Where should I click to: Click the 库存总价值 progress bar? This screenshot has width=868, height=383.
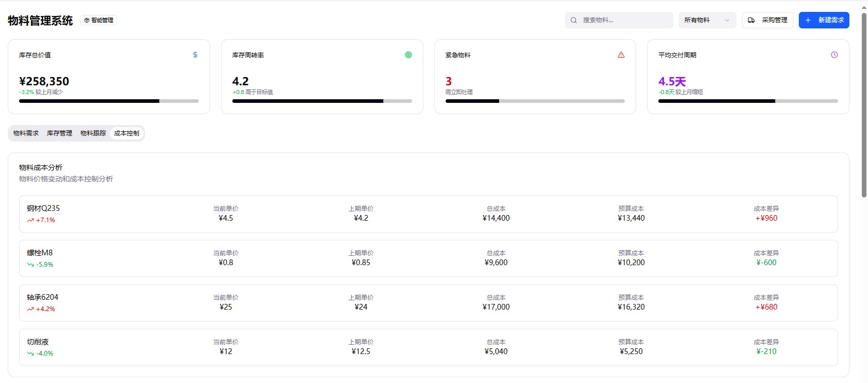coord(109,101)
